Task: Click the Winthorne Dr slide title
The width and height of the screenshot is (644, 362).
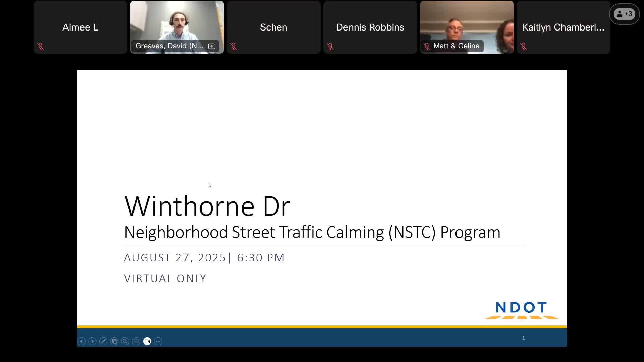Action: point(207,206)
